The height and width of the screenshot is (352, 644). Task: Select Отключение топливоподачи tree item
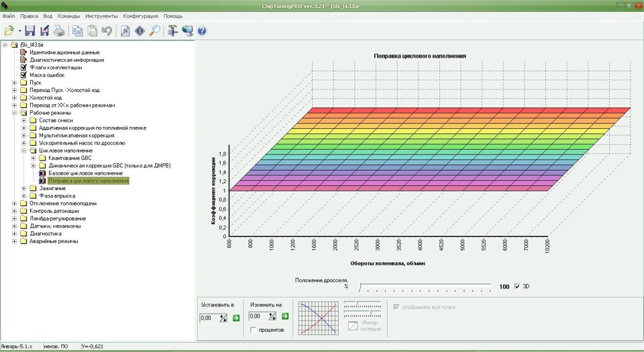click(63, 203)
